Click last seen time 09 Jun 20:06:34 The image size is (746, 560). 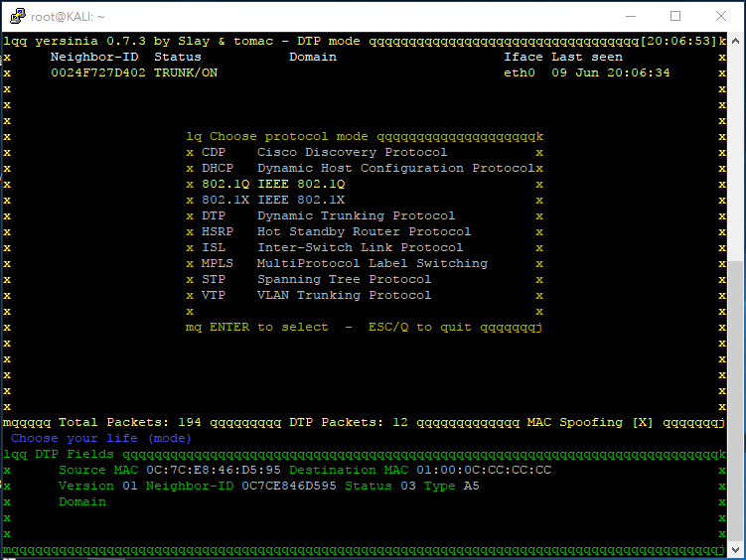(x=611, y=73)
